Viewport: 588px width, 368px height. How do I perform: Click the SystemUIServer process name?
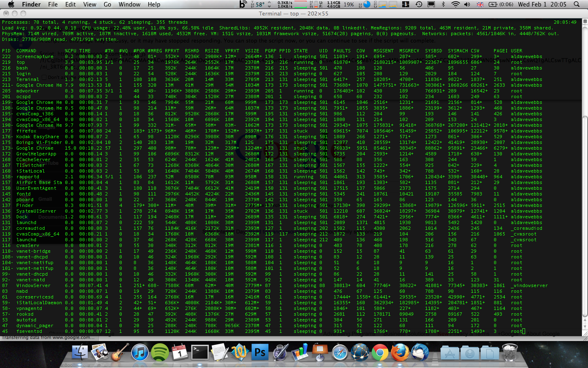click(x=36, y=211)
